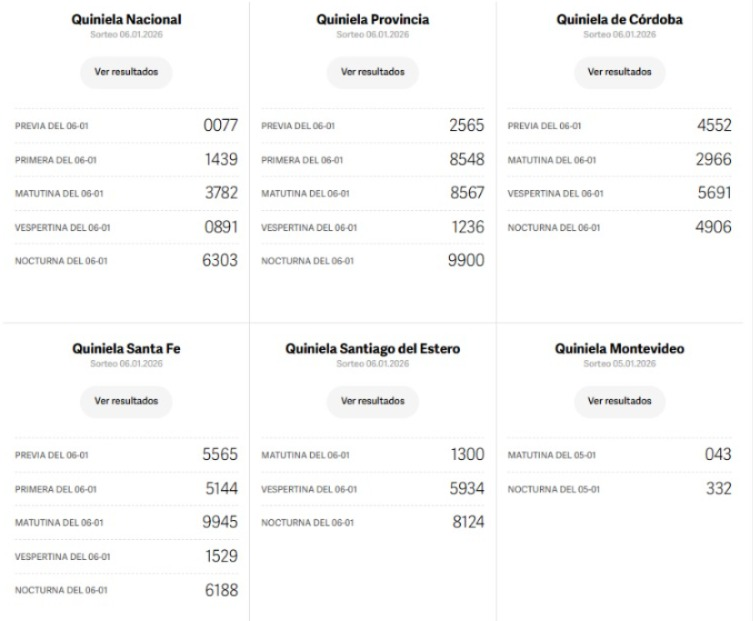
Task: Click the Quiniela de Córdoba title
Action: [x=620, y=19]
